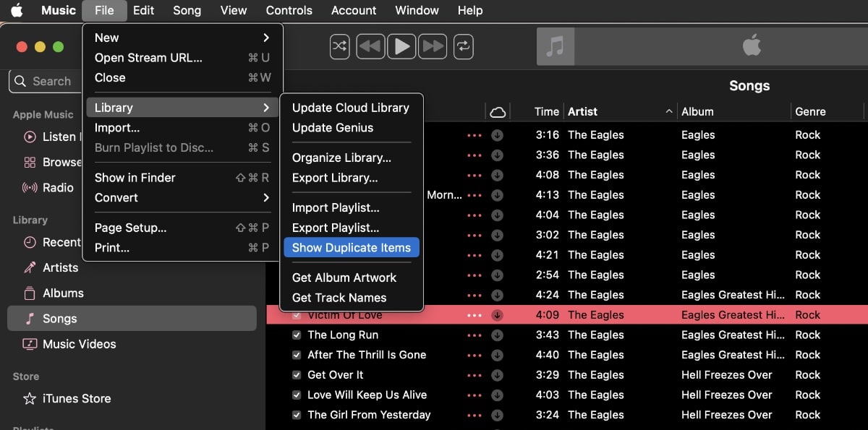
Task: Open iTunes Store from the sidebar
Action: (x=77, y=398)
